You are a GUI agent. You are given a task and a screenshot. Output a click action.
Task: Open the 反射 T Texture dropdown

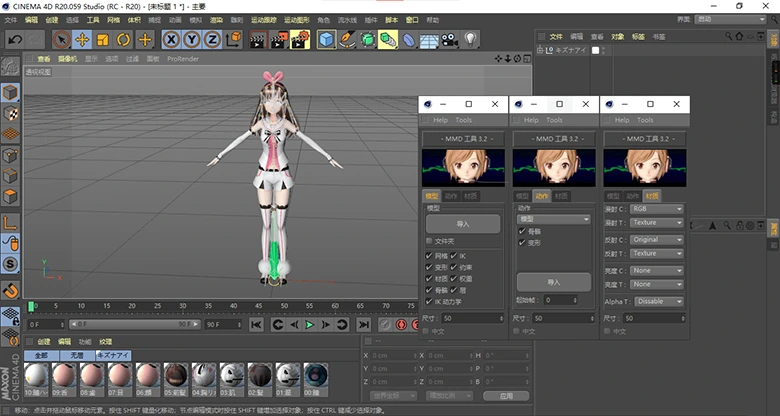tap(657, 253)
